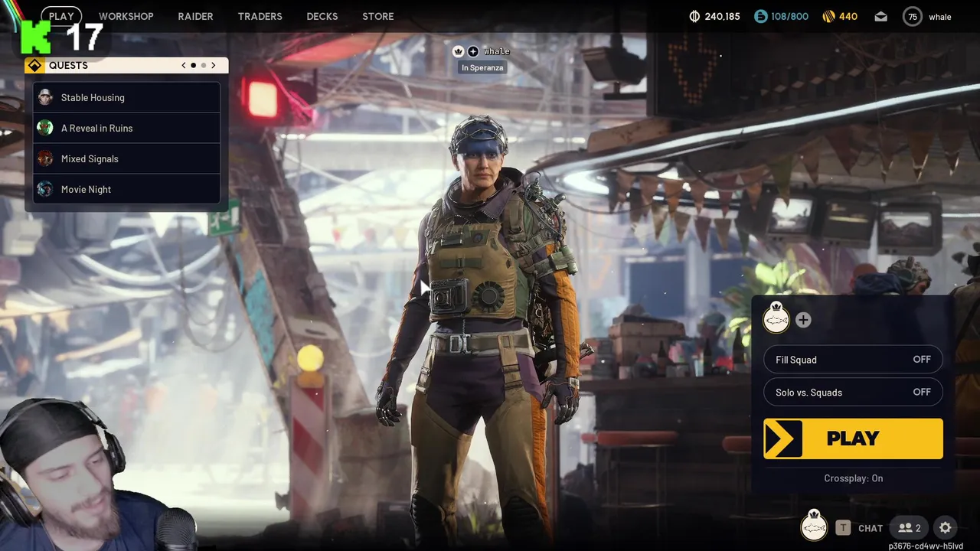The width and height of the screenshot is (980, 551).
Task: Click the yellow Quests diamond icon
Action: click(x=34, y=65)
